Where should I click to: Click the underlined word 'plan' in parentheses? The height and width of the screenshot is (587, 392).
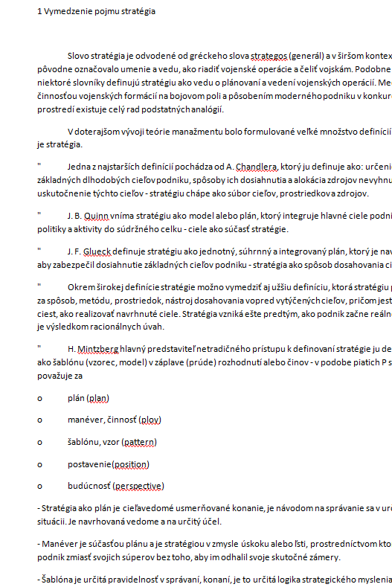tap(98, 398)
